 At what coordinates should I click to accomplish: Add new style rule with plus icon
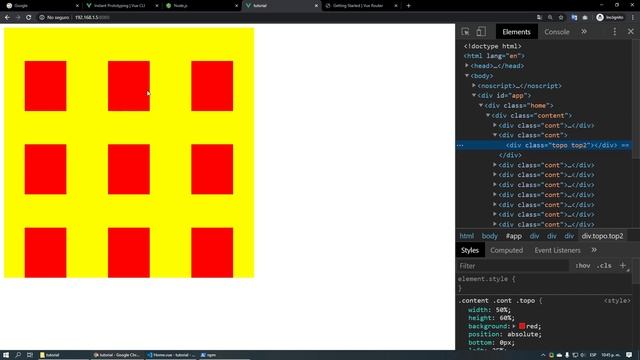[623, 266]
